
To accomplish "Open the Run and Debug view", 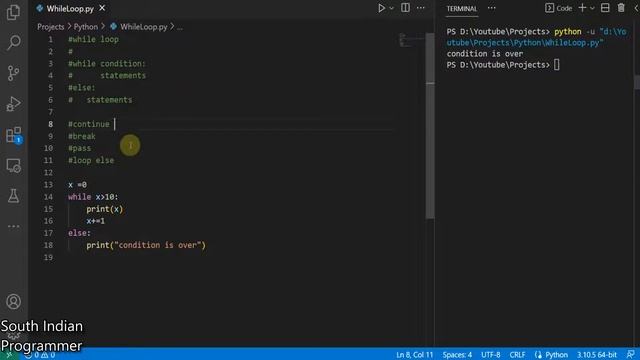I will tap(13, 104).
